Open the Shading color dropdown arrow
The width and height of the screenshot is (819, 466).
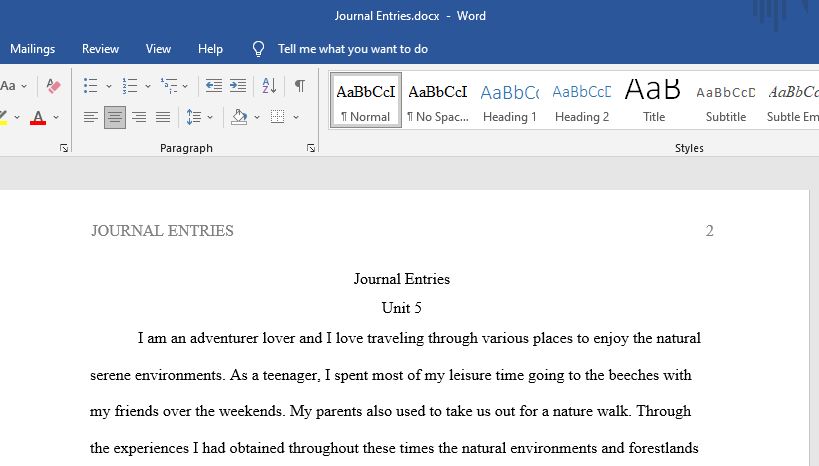pos(257,118)
